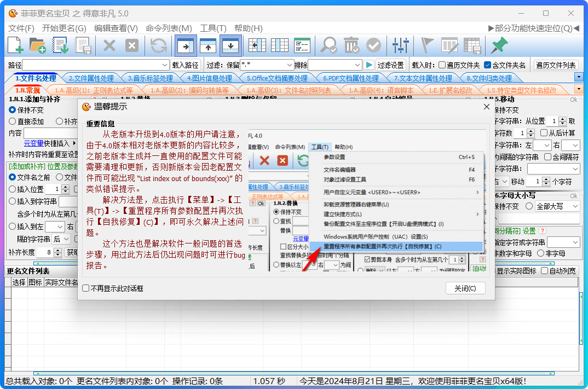Click the save file list icon
This screenshot has height=389, width=588.
83,45
